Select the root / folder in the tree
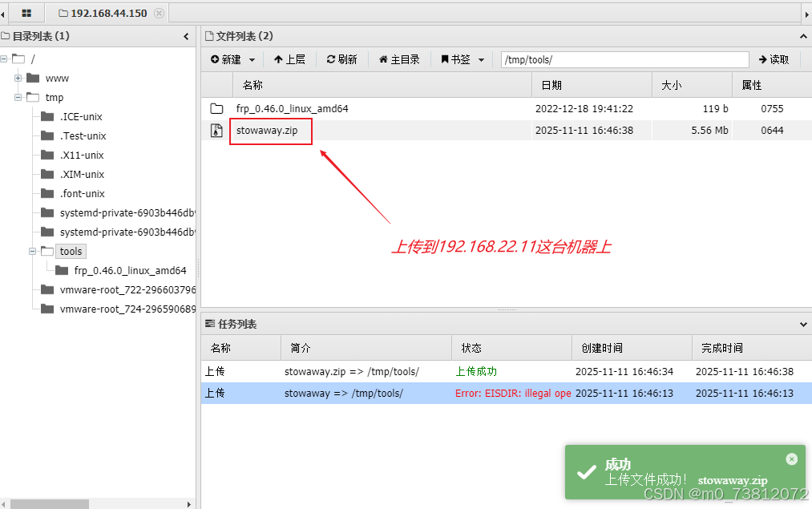 pos(34,59)
